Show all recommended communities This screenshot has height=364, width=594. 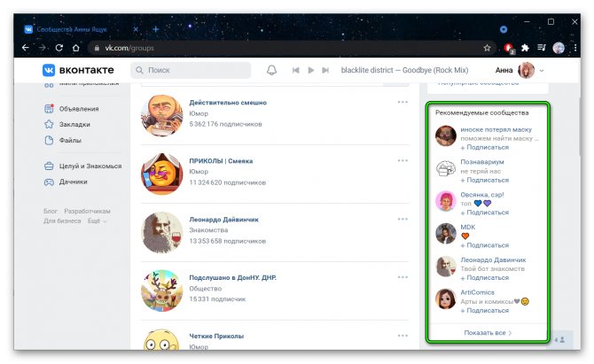(488, 333)
